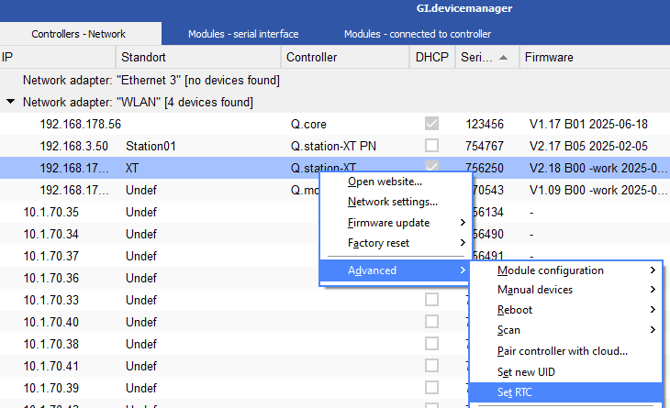
Task: Choose Network settings menu entry
Action: (392, 202)
